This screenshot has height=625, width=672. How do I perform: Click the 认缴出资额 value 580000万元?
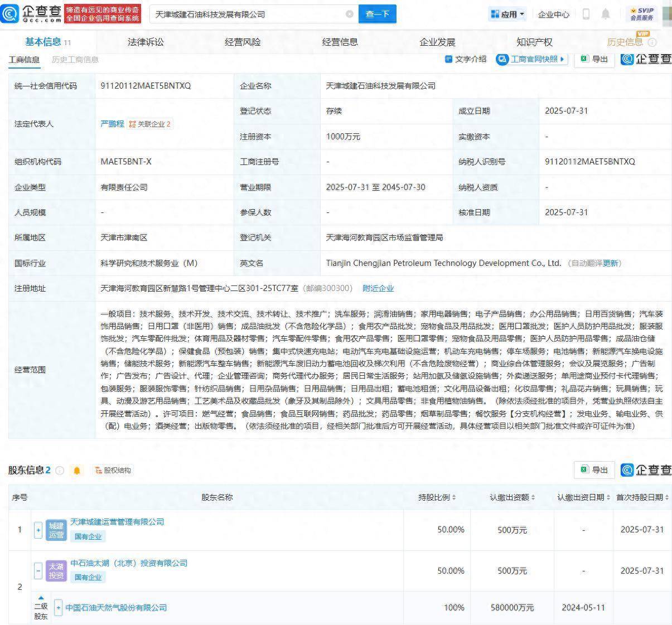pos(512,608)
